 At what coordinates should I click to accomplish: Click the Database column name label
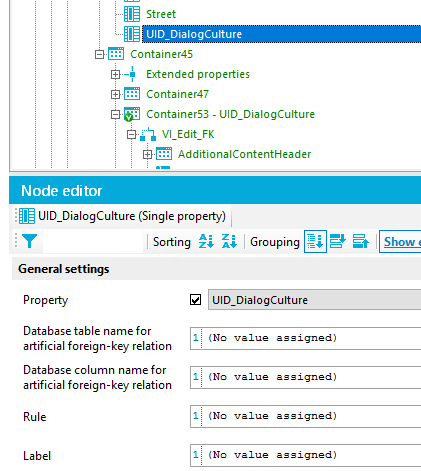pyautogui.click(x=97, y=377)
